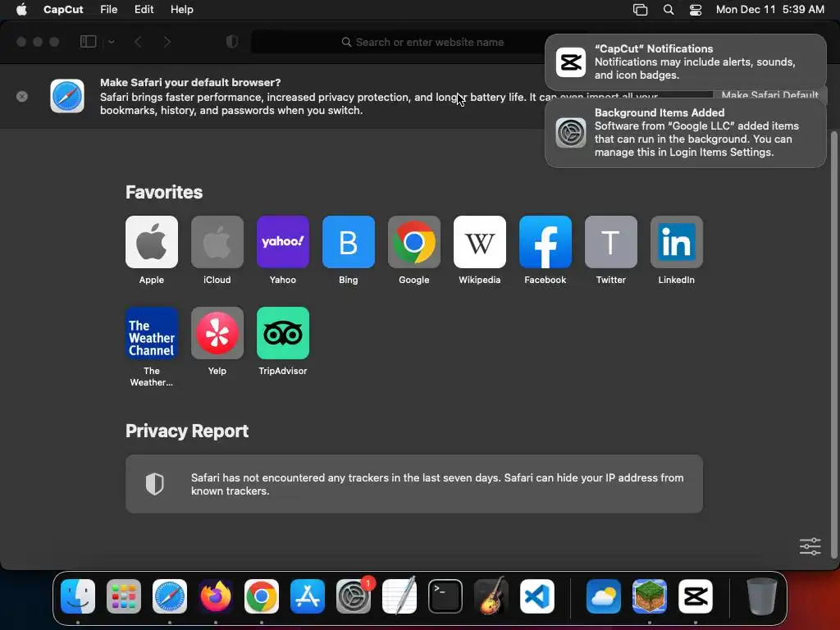Screen dimensions: 840x630
Task: Click the date and time in the menu bar
Action: (769, 10)
